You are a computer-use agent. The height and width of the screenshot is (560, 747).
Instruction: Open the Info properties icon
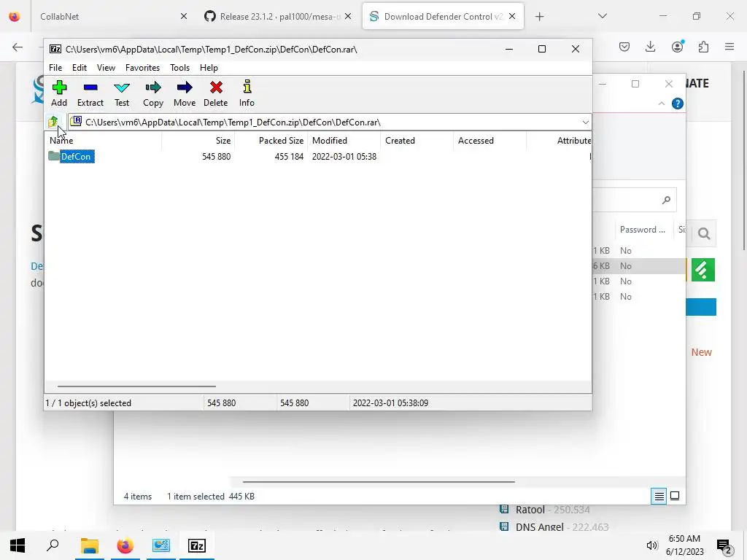click(247, 93)
